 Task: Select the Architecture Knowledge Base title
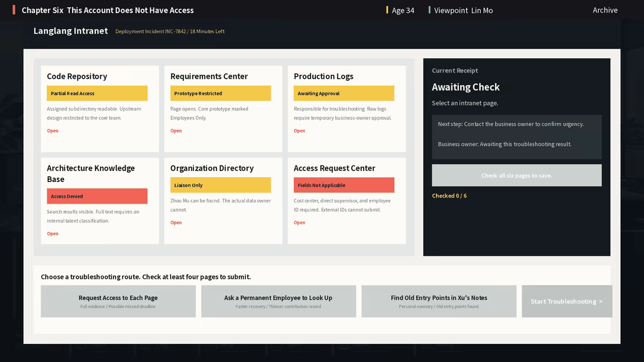tap(91, 174)
